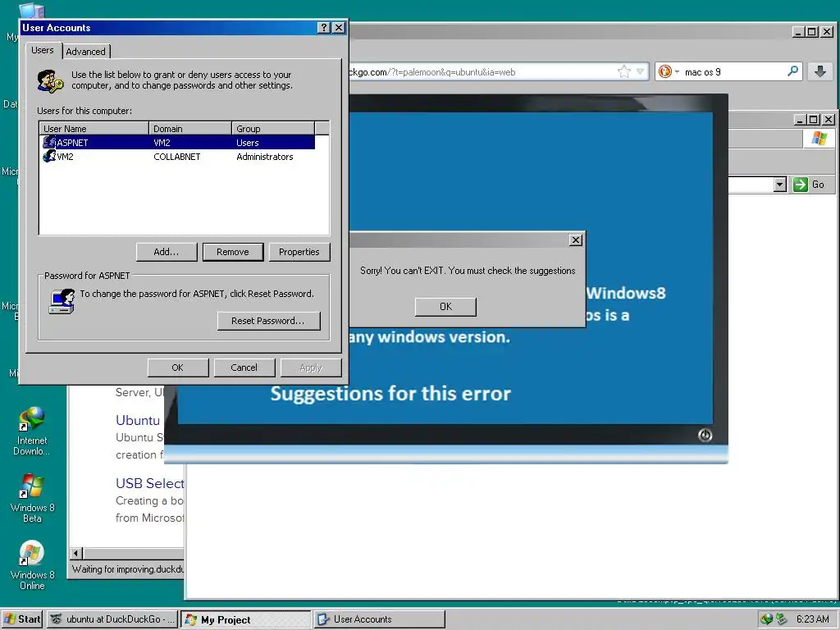The height and width of the screenshot is (630, 840).
Task: Select the ASPNET user row
Action: coord(178,143)
